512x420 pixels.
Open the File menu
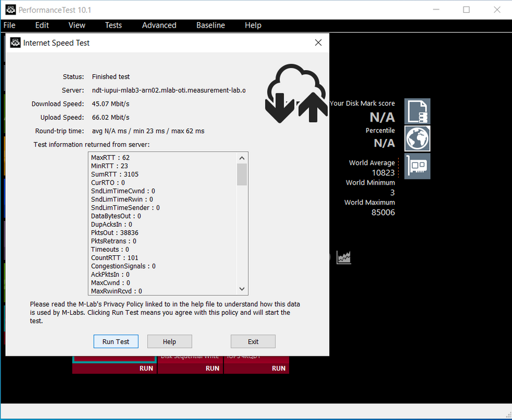(9, 25)
